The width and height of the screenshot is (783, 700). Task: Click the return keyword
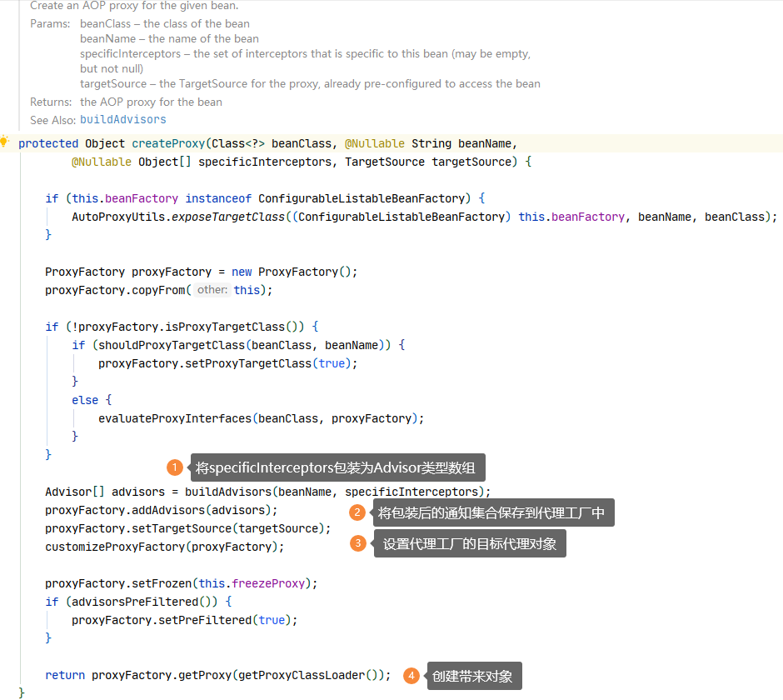pos(65,676)
